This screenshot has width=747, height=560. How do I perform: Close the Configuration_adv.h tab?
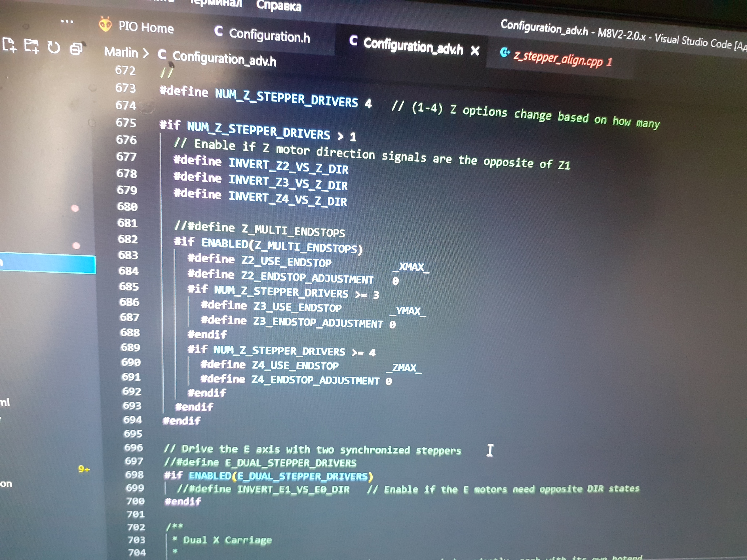click(x=475, y=51)
